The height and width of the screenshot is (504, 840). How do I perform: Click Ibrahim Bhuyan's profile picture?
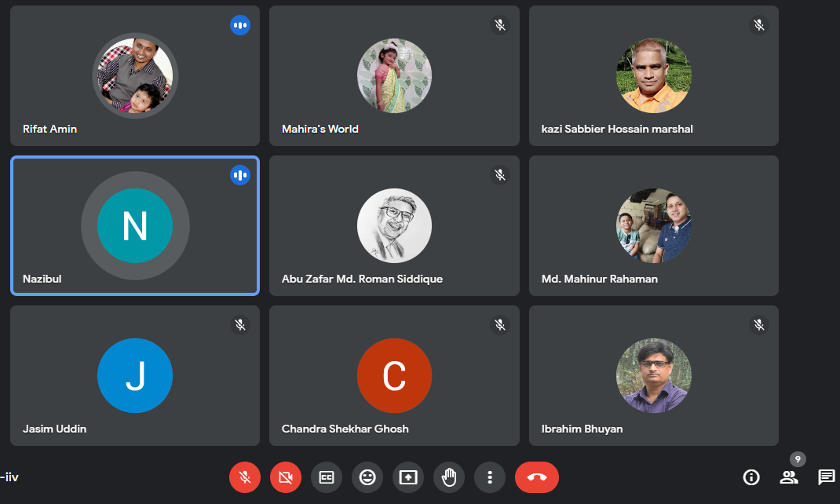coord(653,376)
